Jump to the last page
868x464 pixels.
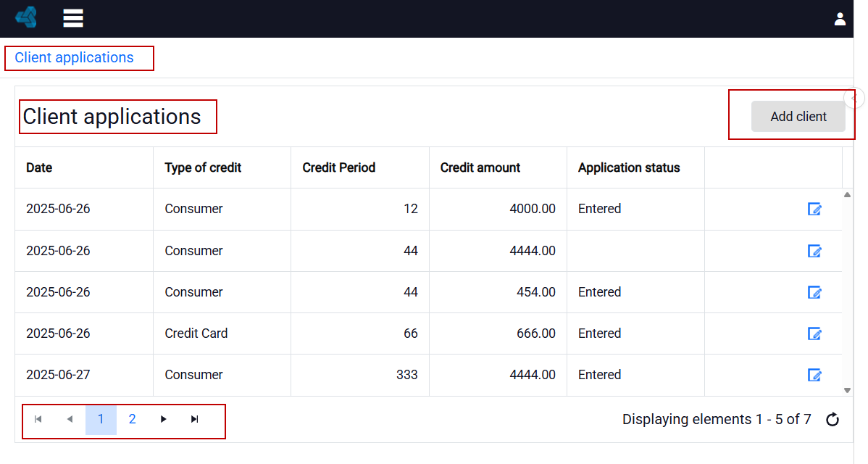pos(194,419)
